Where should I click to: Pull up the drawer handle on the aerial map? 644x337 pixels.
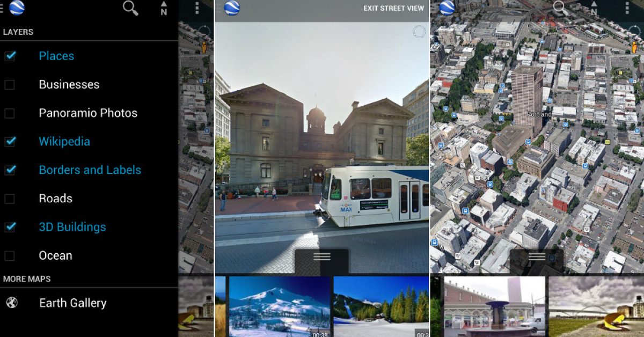[x=537, y=257]
